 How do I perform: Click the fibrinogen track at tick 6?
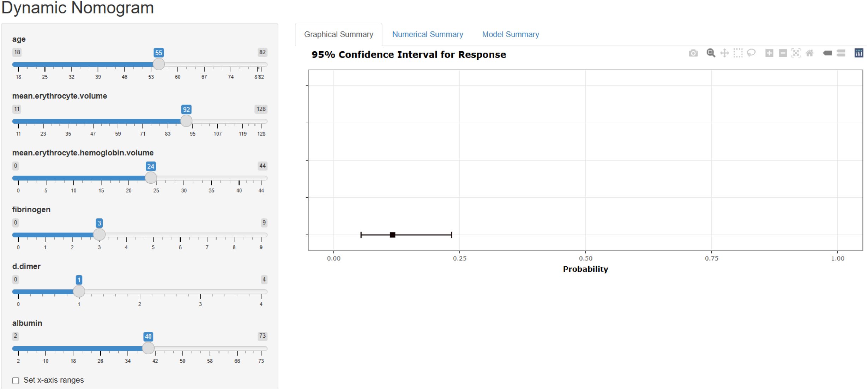tap(180, 235)
